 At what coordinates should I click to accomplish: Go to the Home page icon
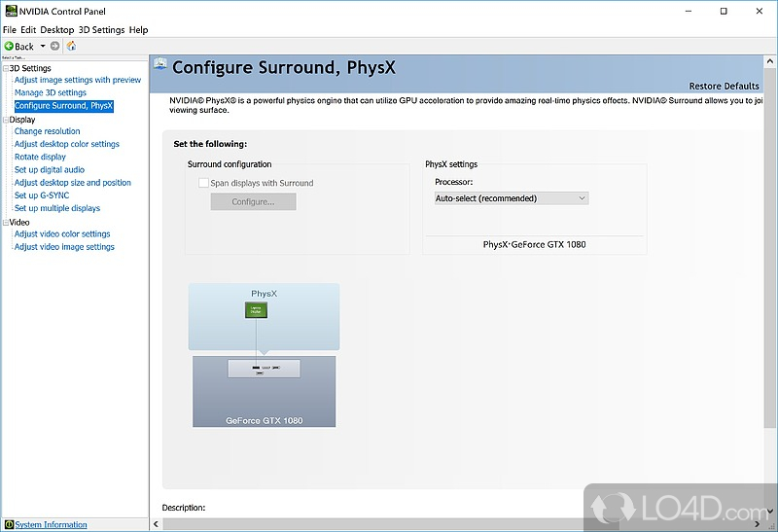(x=71, y=46)
